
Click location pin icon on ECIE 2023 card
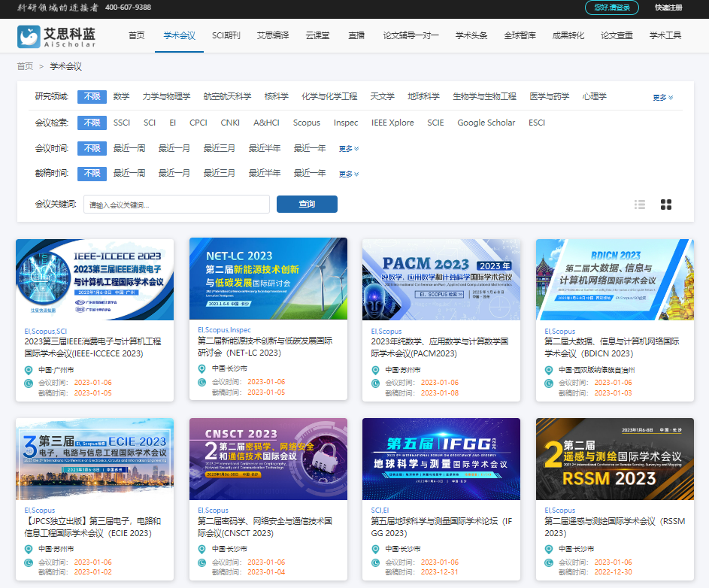pos(29,549)
